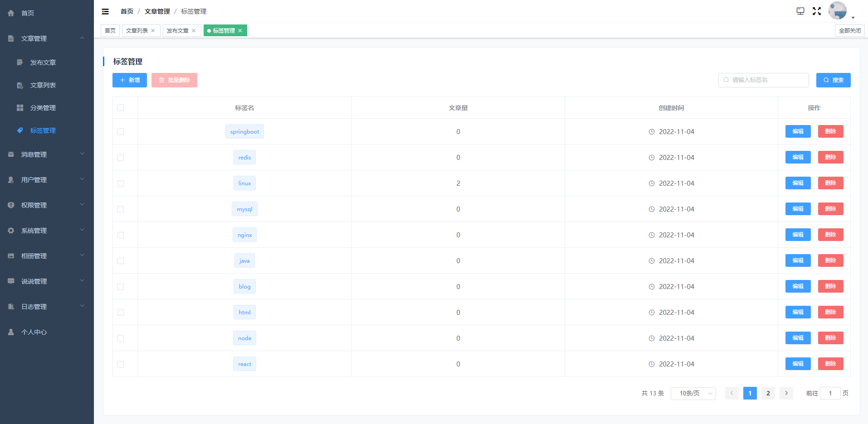Close the 文章列表 tab with its X icon
Viewport: 868px width, 424px height.
(x=153, y=31)
